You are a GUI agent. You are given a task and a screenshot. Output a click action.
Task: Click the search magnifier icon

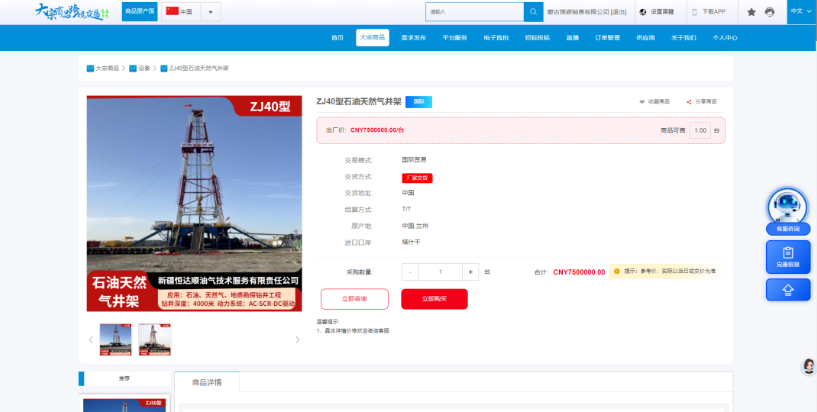[533, 12]
